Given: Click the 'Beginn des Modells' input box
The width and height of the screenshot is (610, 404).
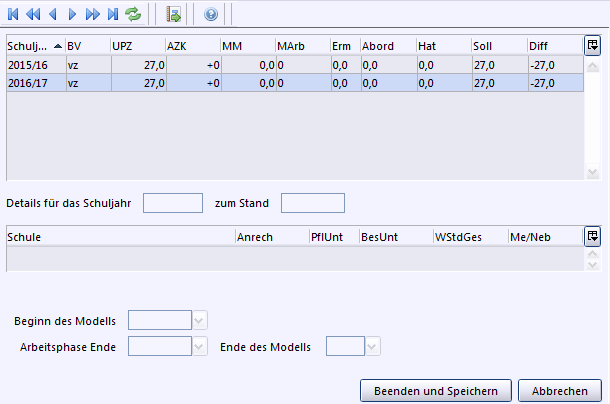Looking at the screenshot, I should pyautogui.click(x=160, y=320).
